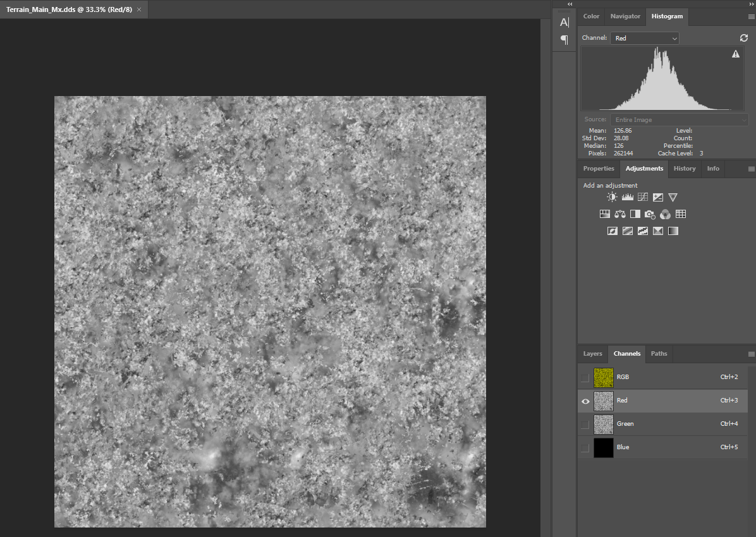Add a Curves adjustment
The image size is (756, 537).
pyautogui.click(x=643, y=197)
